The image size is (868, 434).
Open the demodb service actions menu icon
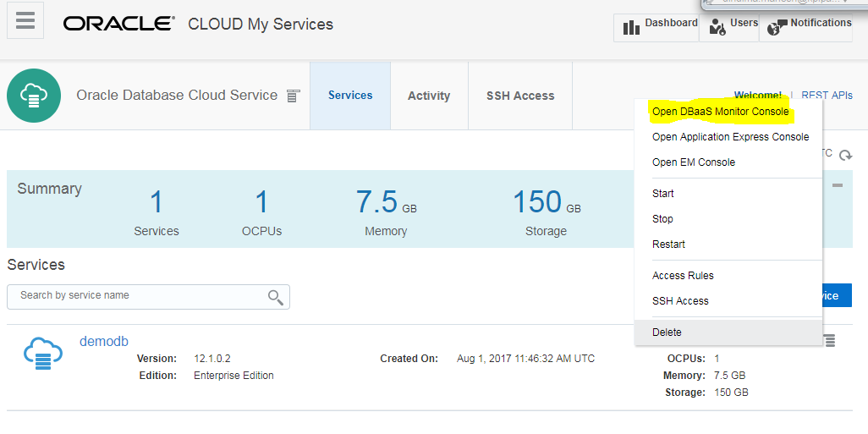(829, 340)
